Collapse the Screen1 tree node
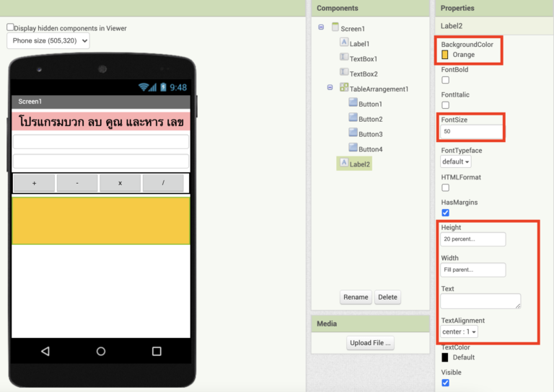Viewport: 554px width, 392px height. (x=321, y=27)
